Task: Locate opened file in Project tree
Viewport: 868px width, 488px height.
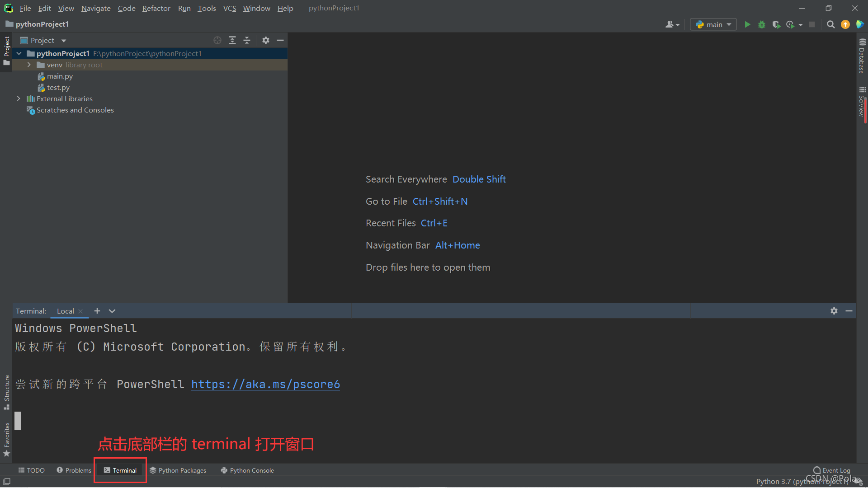Action: 217,40
